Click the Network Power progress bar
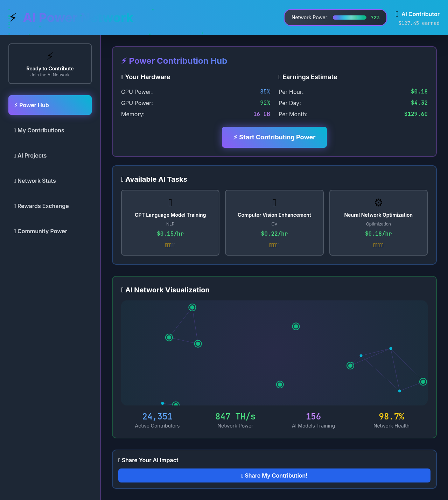 [x=349, y=17]
